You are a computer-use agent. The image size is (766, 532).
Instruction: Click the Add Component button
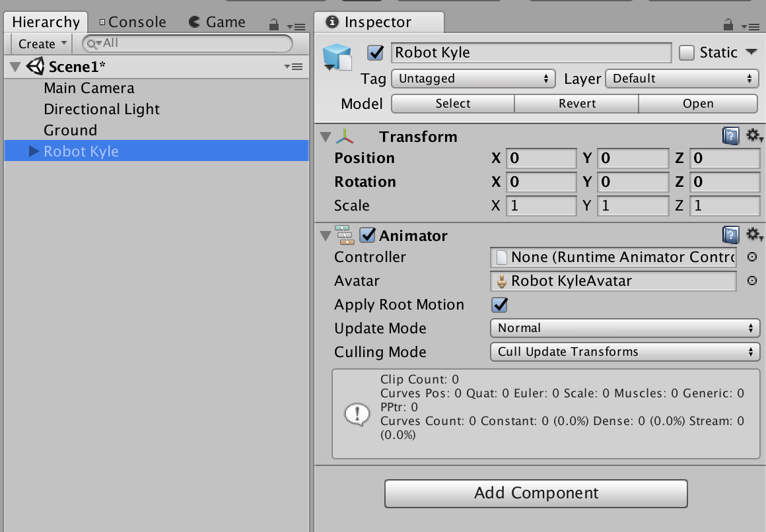coord(536,493)
